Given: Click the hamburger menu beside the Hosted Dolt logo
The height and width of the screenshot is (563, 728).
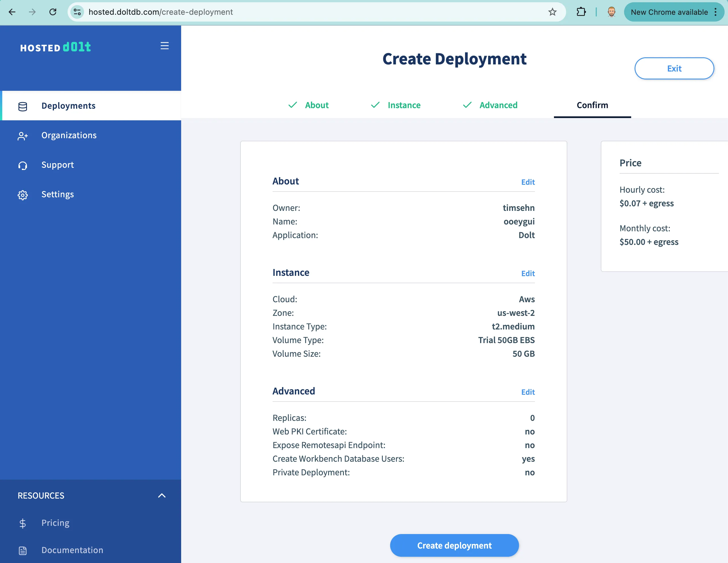Looking at the screenshot, I should coord(165,46).
